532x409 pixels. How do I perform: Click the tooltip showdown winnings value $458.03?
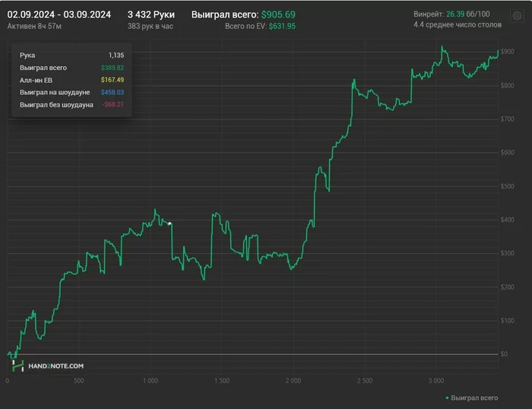click(x=112, y=92)
